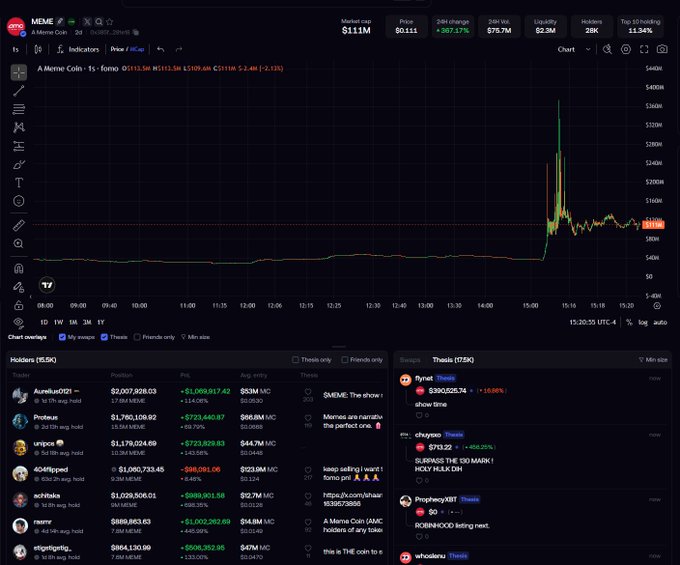Like ProphecyXBT's Robinhood thesis
Screen dimensions: 680x565
[419, 537]
